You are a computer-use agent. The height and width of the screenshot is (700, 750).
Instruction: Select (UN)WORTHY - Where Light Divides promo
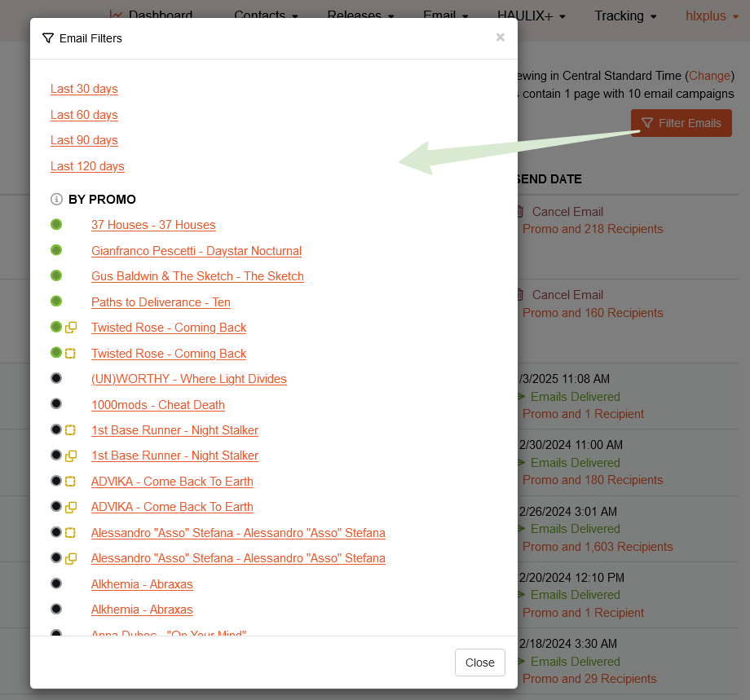tap(189, 379)
